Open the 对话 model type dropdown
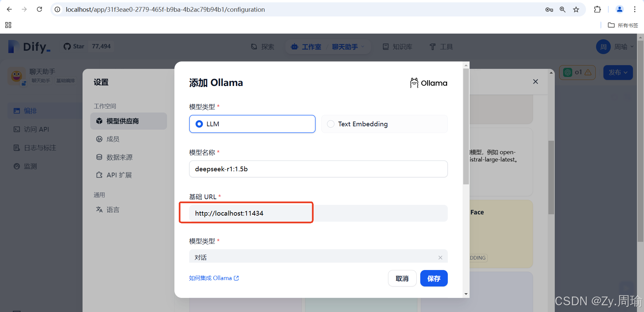Viewport: 644px width, 312px height. coord(318,257)
